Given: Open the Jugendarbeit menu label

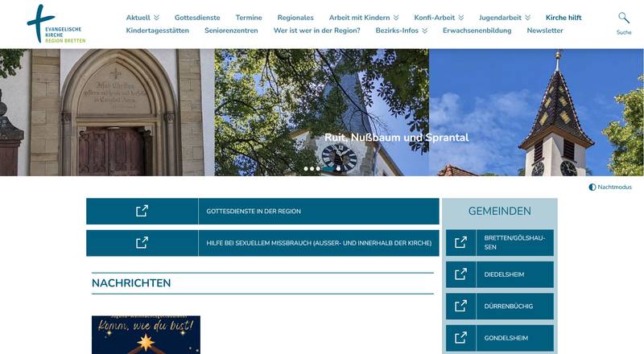Looking at the screenshot, I should 500,18.
